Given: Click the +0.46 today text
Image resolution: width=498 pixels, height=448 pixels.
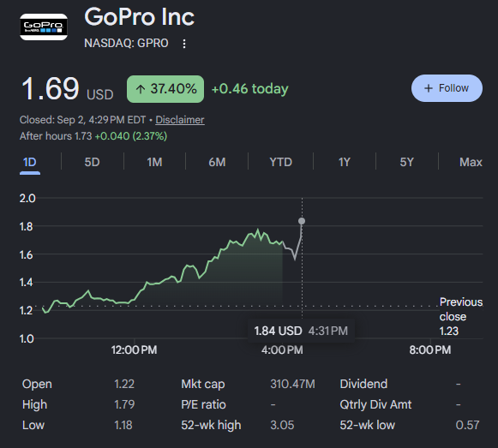Looking at the screenshot, I should pyautogui.click(x=249, y=89).
